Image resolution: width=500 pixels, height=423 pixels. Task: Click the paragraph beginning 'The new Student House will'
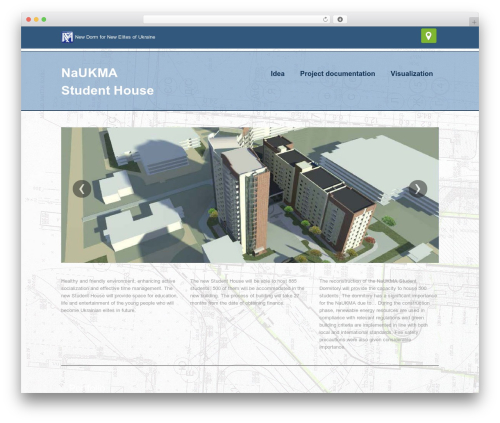247,292
